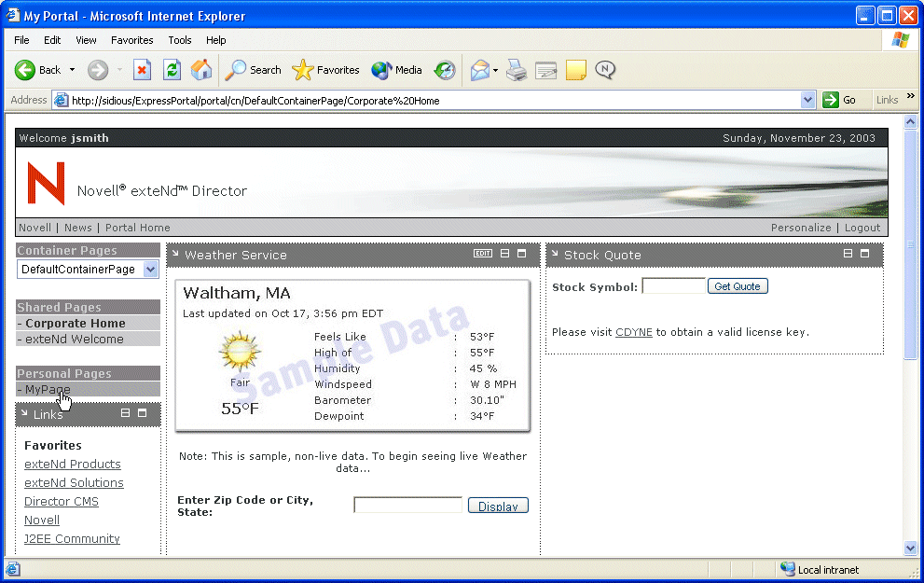Click the Zip Code or City input field
Screen dimensions: 924x583
407,506
